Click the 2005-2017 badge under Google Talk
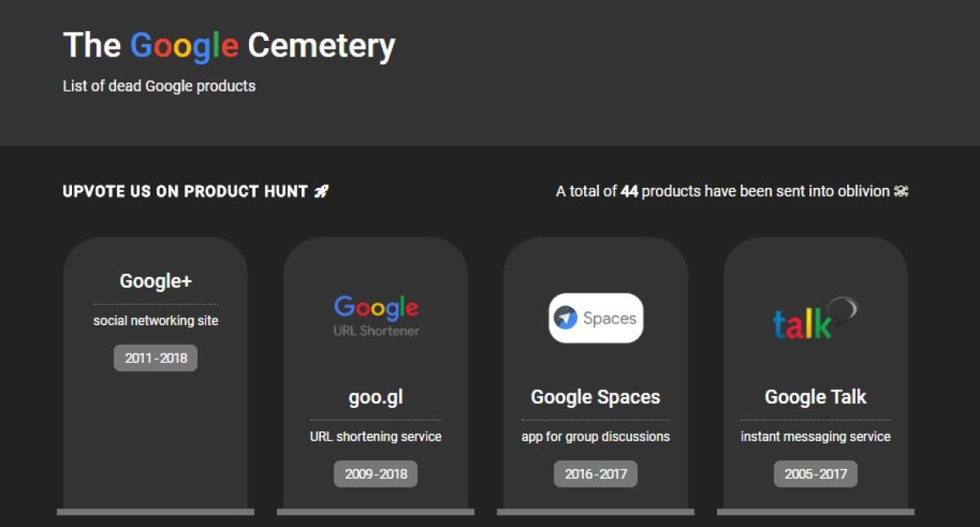This screenshot has height=527, width=980. (815, 473)
